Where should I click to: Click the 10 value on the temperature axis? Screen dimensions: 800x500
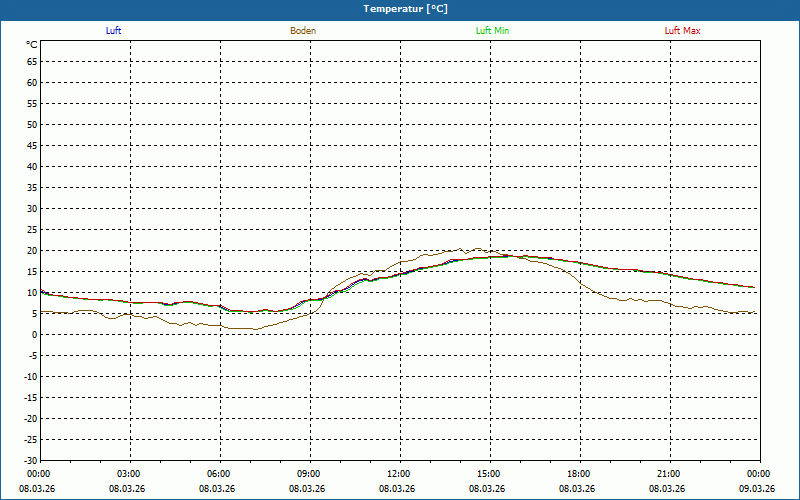coord(32,293)
